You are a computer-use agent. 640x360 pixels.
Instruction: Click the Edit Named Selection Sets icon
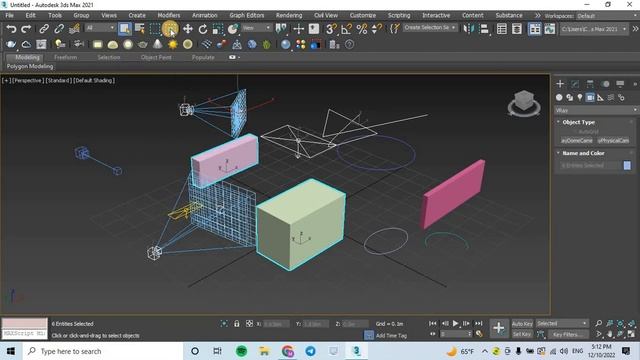click(x=395, y=29)
